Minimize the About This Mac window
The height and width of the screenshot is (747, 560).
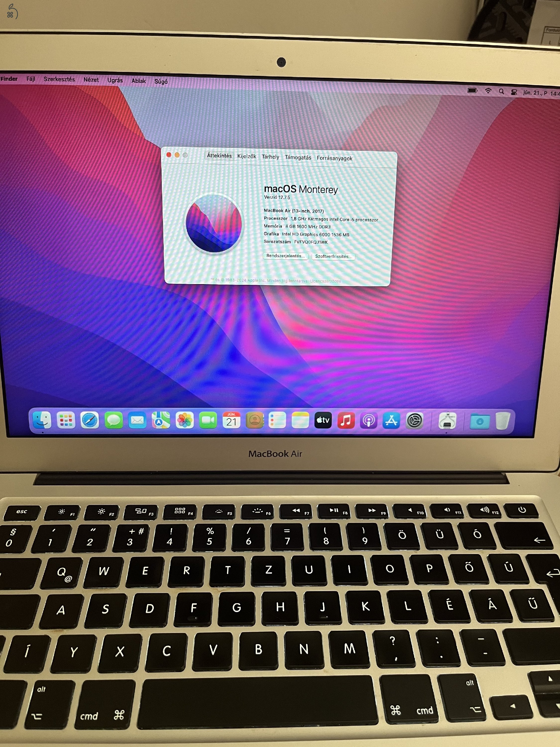click(x=177, y=155)
